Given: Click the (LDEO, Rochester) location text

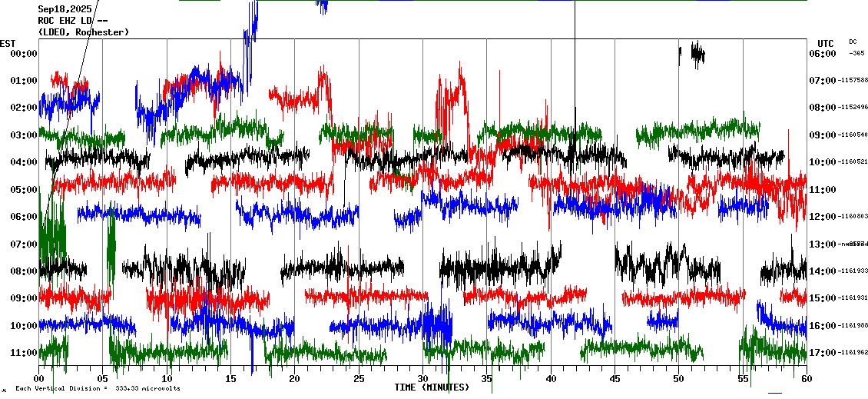Looking at the screenshot, I should click(x=83, y=32).
